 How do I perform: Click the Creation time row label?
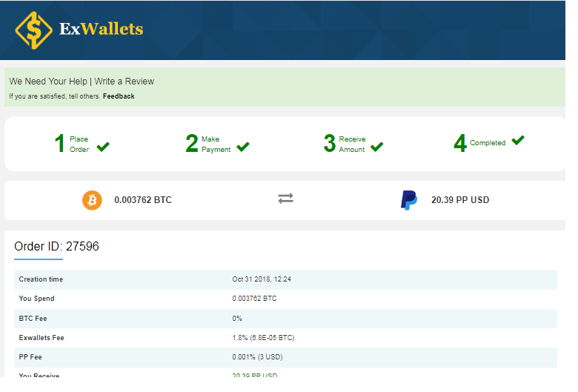tap(41, 279)
